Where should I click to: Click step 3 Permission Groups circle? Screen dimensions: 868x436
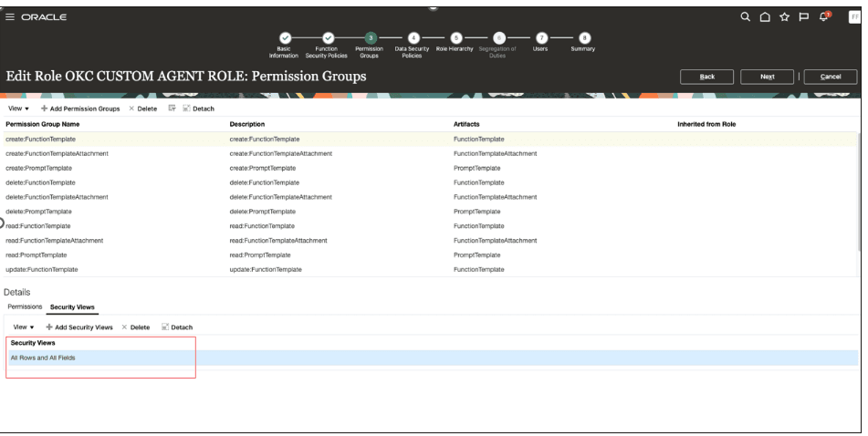pyautogui.click(x=371, y=38)
